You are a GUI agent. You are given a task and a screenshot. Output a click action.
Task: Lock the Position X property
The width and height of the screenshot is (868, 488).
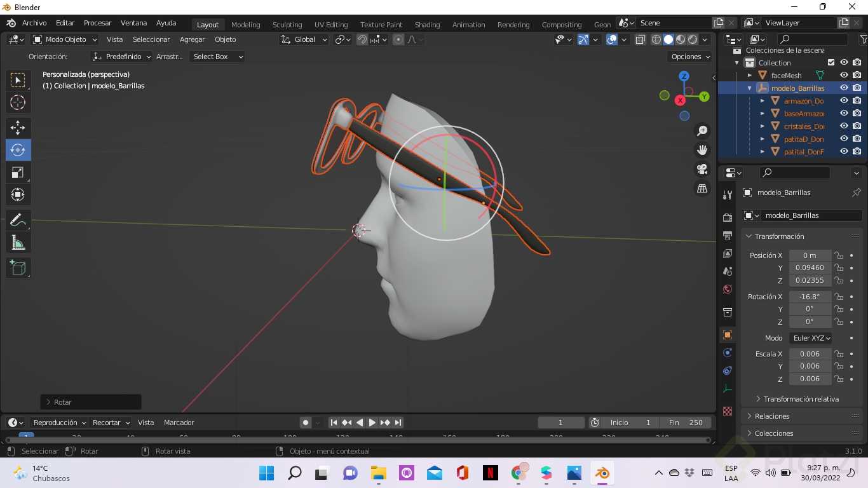coord(839,255)
